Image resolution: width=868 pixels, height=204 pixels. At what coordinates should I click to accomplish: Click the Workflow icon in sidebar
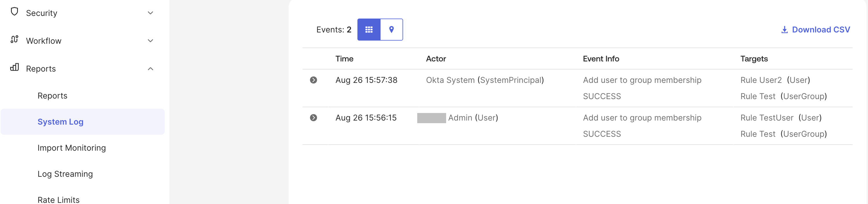tap(14, 39)
